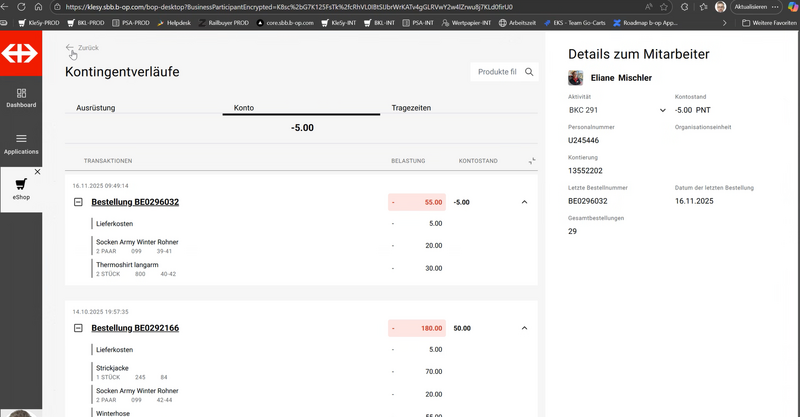Image resolution: width=800 pixels, height=417 pixels.
Task: Collapse BE0292166 row using chevron up
Action: click(524, 328)
